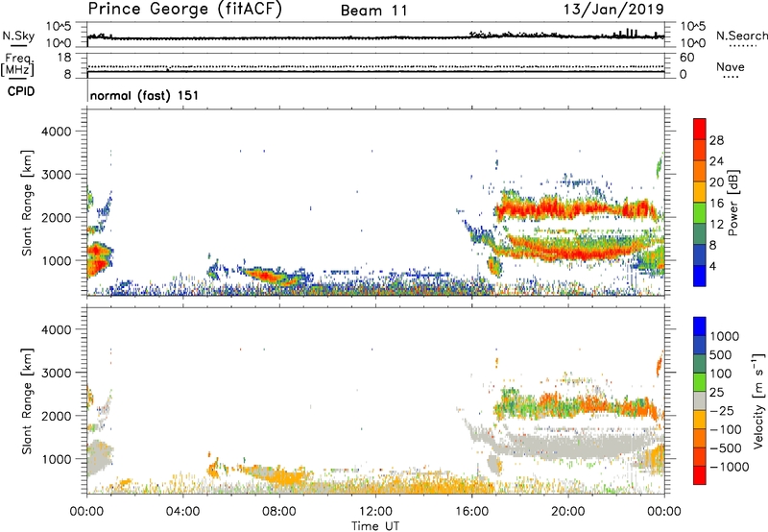Screen dimensions: 768x532
Task: Click the velocity '-1000' tick label
Action: point(730,467)
